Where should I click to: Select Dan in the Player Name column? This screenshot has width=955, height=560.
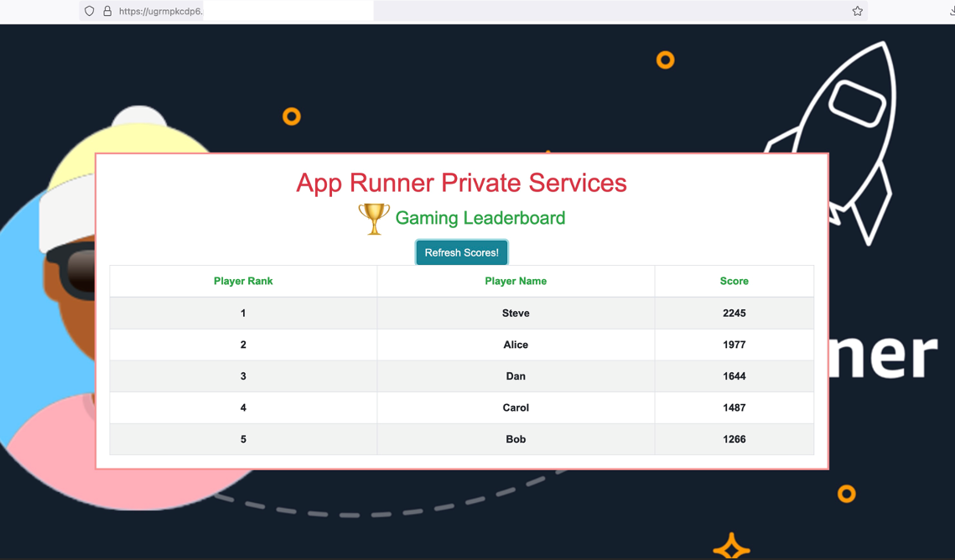coord(516,376)
